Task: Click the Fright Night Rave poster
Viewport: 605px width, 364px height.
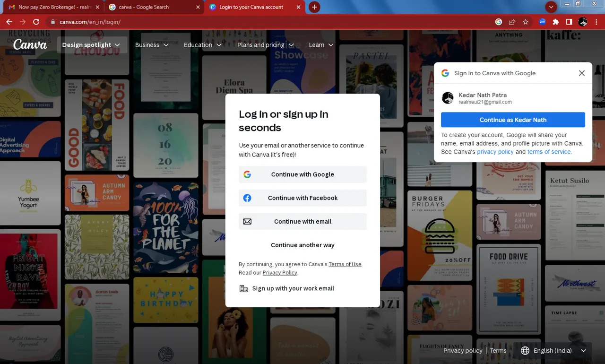Action: tap(30, 275)
